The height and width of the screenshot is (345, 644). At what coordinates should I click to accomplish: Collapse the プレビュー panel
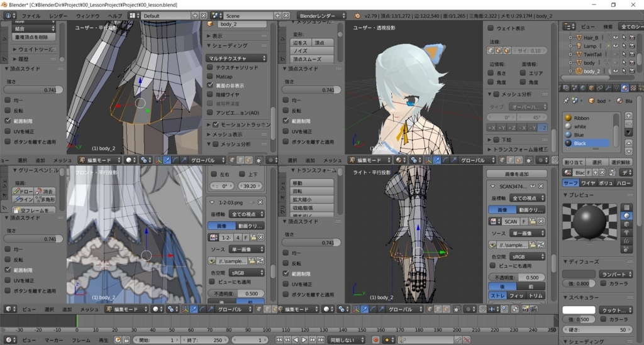566,195
